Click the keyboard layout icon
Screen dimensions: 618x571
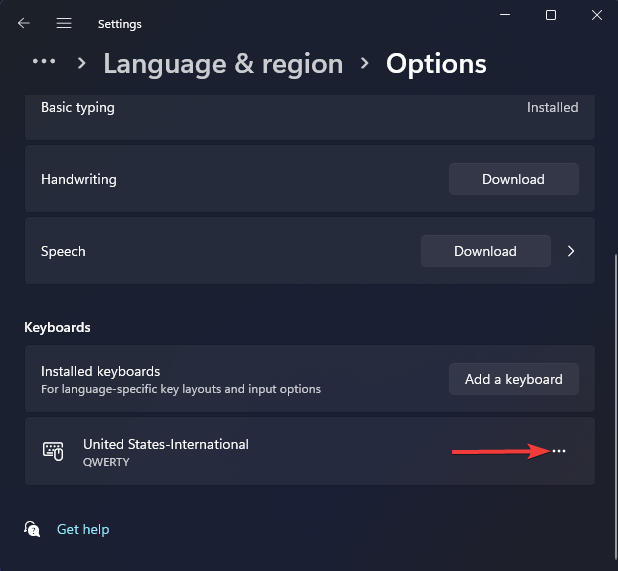coord(53,451)
